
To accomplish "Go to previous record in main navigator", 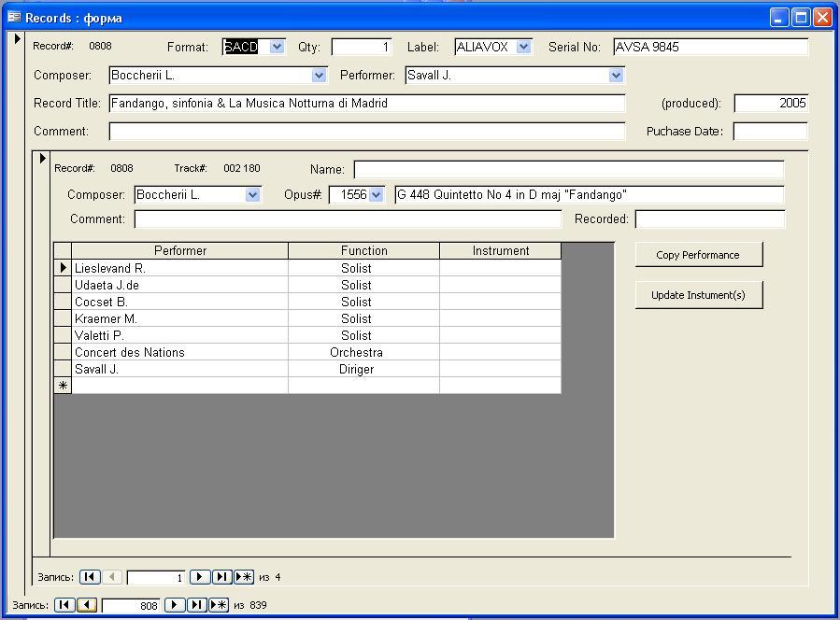I will (87, 605).
